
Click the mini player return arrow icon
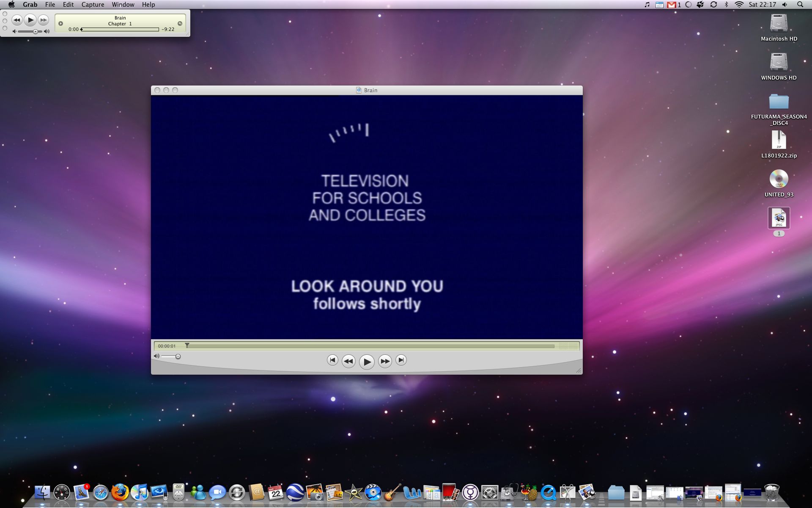[x=180, y=24]
